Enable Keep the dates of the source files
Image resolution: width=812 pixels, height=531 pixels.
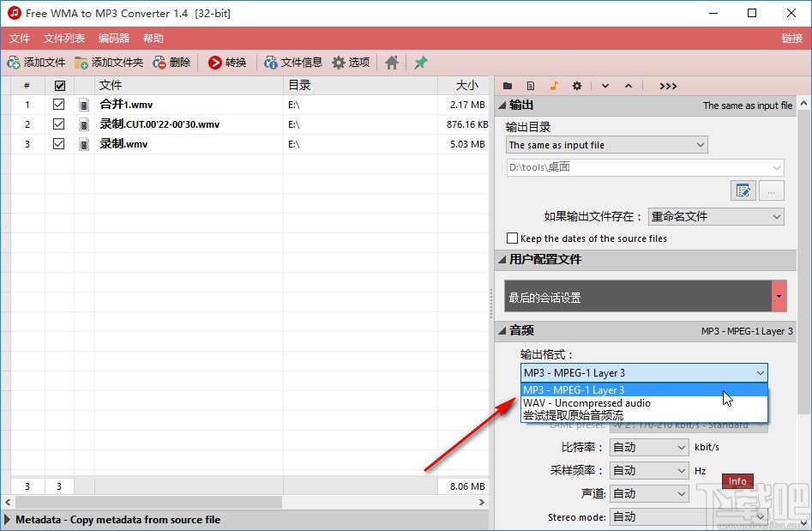(x=513, y=238)
